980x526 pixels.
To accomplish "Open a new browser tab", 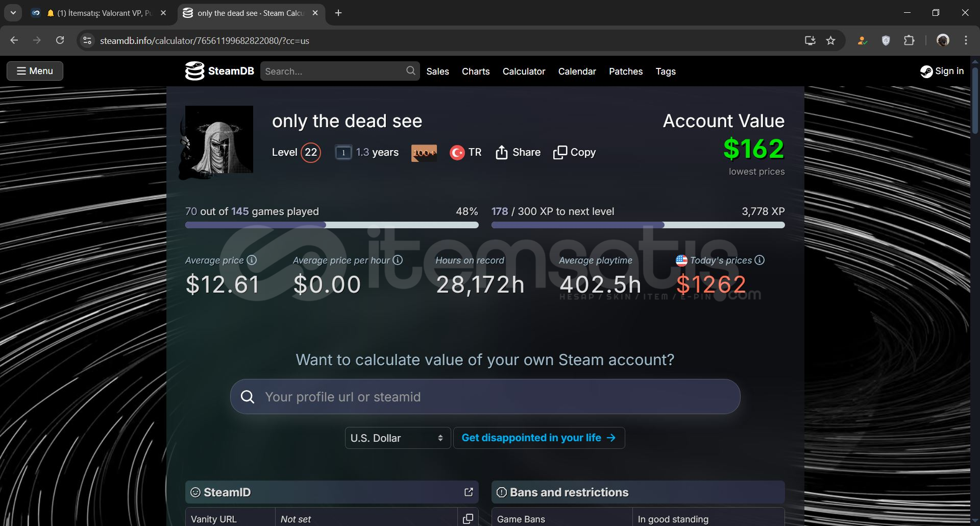I will tap(338, 13).
